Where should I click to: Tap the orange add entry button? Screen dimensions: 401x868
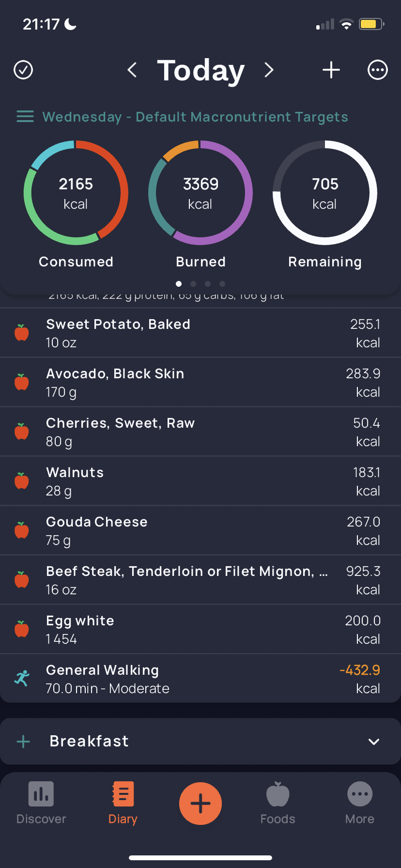(x=200, y=804)
